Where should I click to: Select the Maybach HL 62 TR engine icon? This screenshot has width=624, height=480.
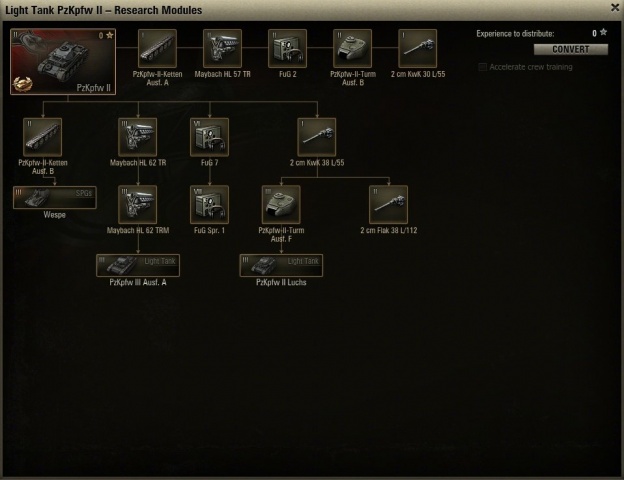point(138,137)
